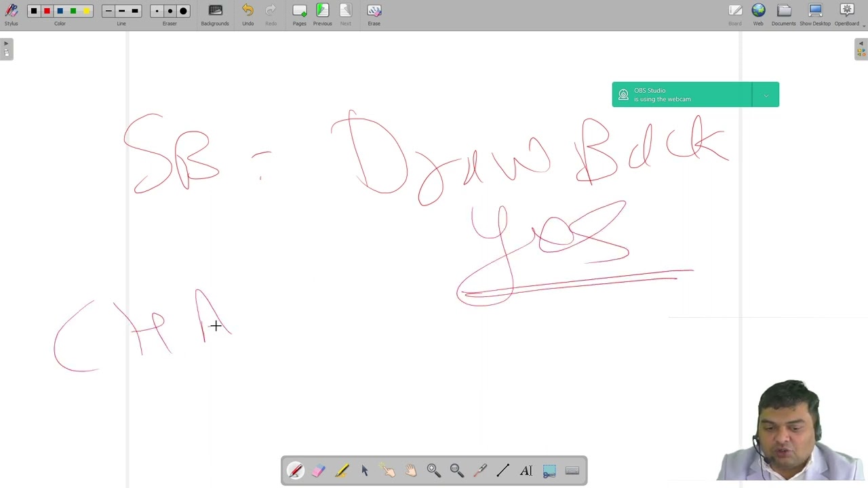Click the Redo arrow

pos(271,14)
